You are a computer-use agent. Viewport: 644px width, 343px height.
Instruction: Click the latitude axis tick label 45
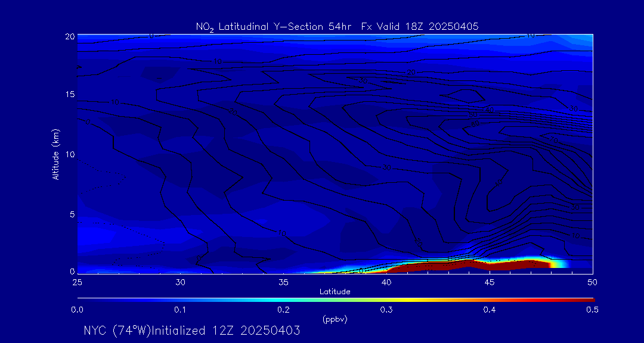(490, 282)
